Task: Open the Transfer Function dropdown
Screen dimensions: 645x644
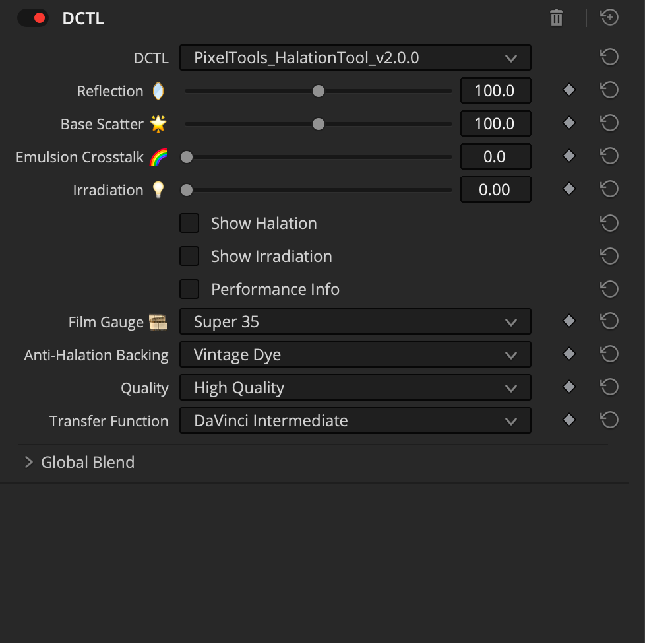Action: tap(355, 420)
